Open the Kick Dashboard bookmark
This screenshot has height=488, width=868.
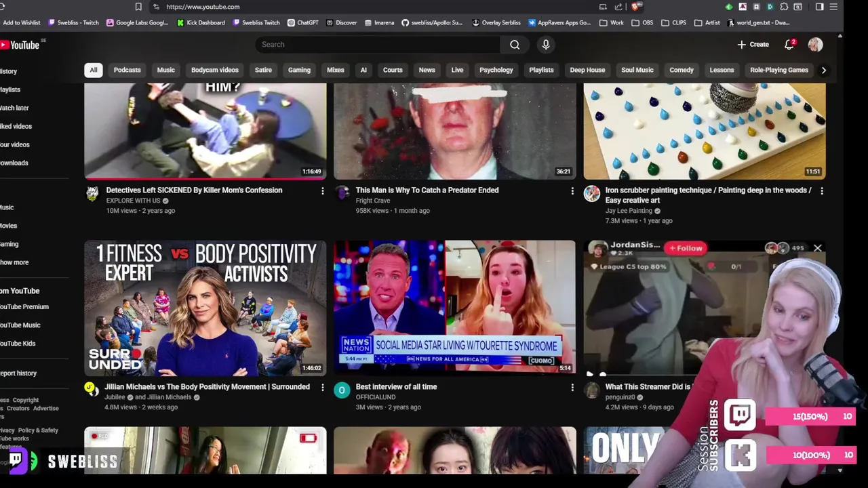coord(201,22)
